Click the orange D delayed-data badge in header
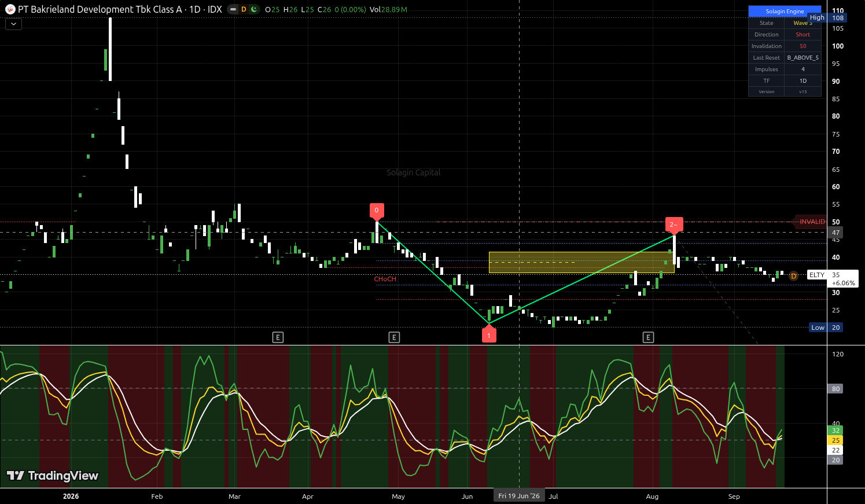865x504 pixels. click(x=244, y=9)
